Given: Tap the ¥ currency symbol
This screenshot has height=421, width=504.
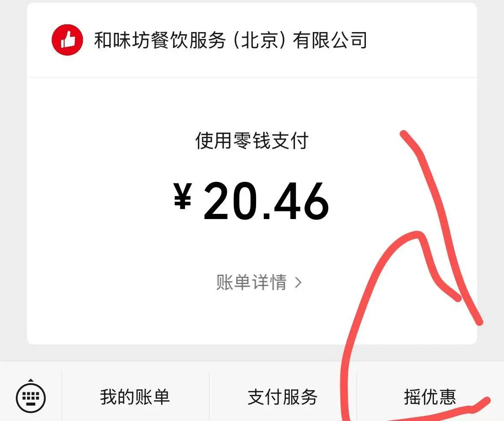Looking at the screenshot, I should 183,196.
